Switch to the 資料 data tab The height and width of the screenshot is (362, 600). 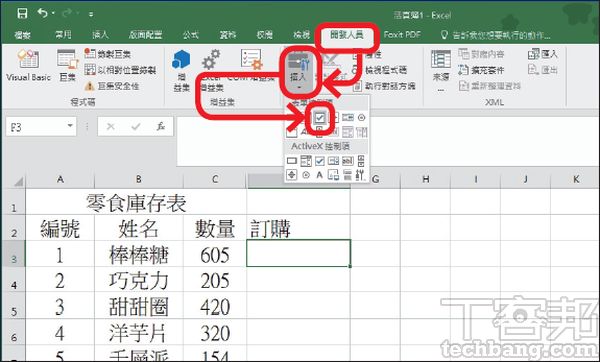coord(228,35)
